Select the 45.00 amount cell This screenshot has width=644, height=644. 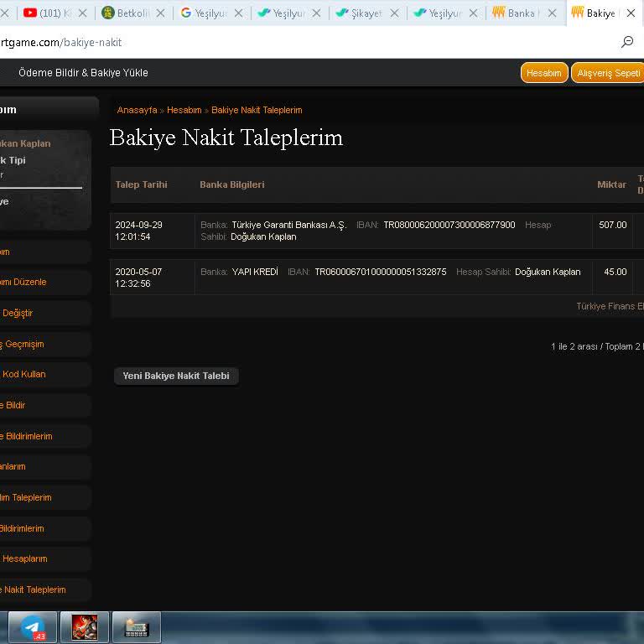coord(615,272)
